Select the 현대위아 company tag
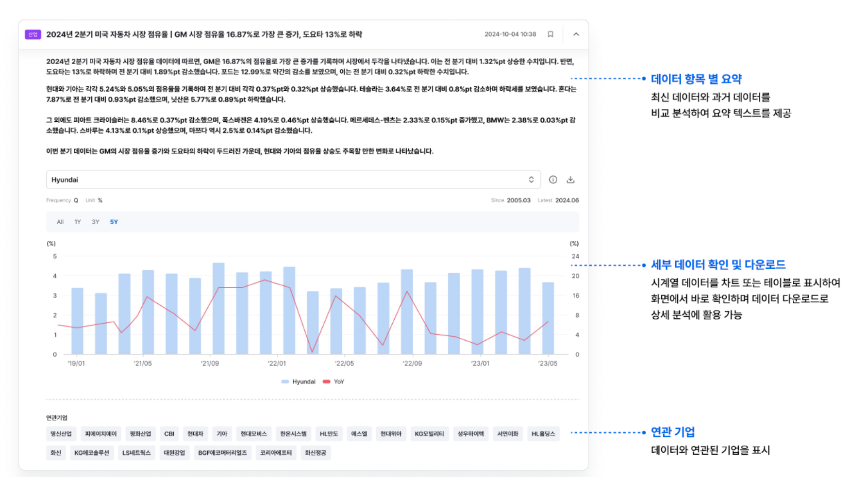The height and width of the screenshot is (494, 868). [391, 433]
